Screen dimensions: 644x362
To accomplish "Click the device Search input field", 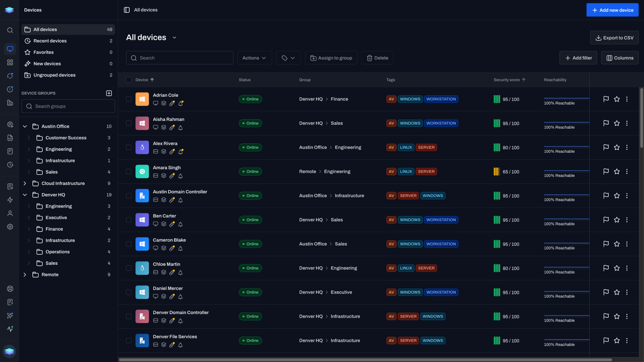I will (180, 58).
